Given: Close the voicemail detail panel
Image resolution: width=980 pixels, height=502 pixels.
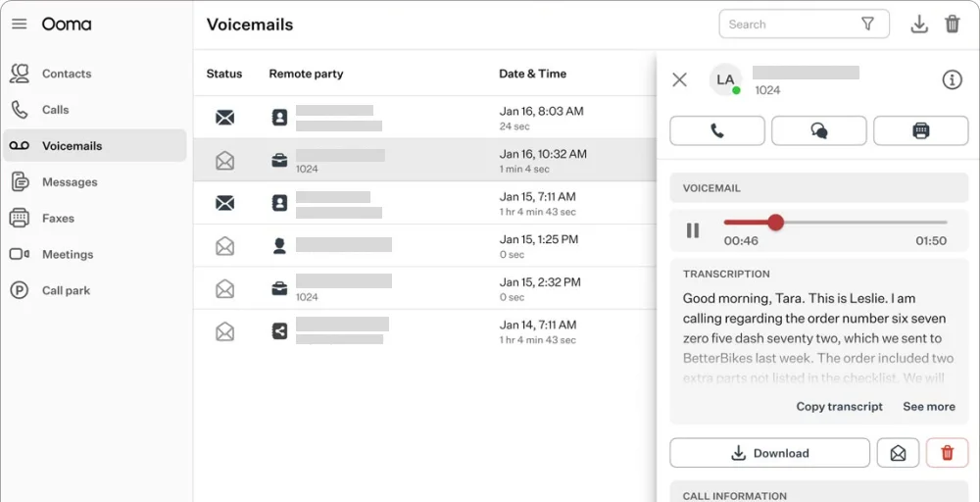Looking at the screenshot, I should coord(679,79).
